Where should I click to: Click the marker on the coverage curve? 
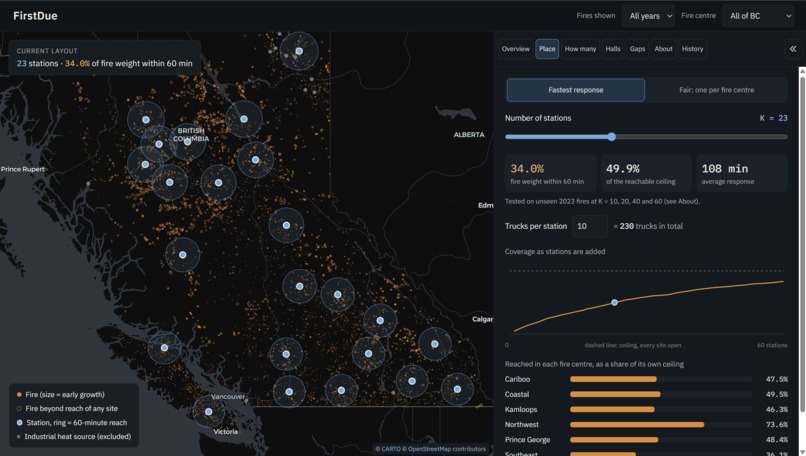(614, 302)
